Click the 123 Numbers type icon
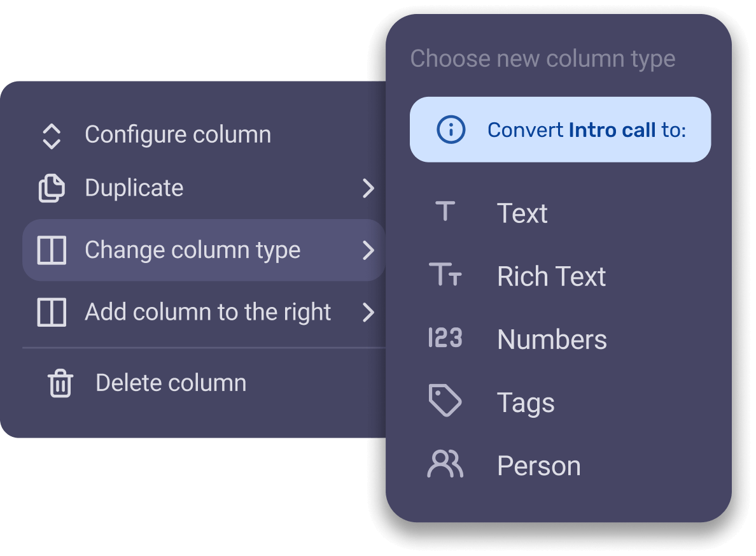Screen dimensions: 756x556 445,338
